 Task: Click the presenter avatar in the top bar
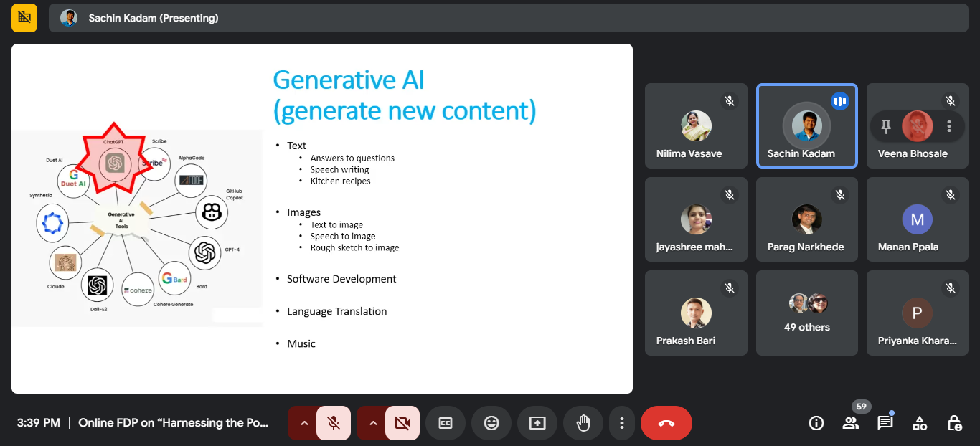[69, 18]
